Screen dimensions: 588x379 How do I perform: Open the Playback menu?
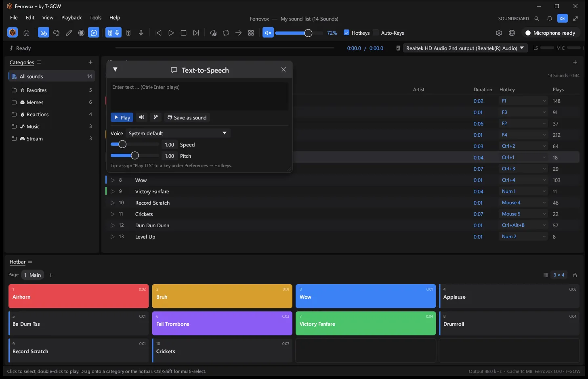71,18
